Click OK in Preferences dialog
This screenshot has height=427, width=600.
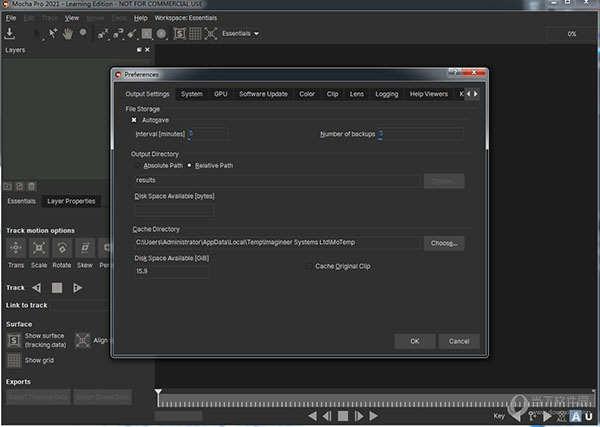pyautogui.click(x=415, y=341)
